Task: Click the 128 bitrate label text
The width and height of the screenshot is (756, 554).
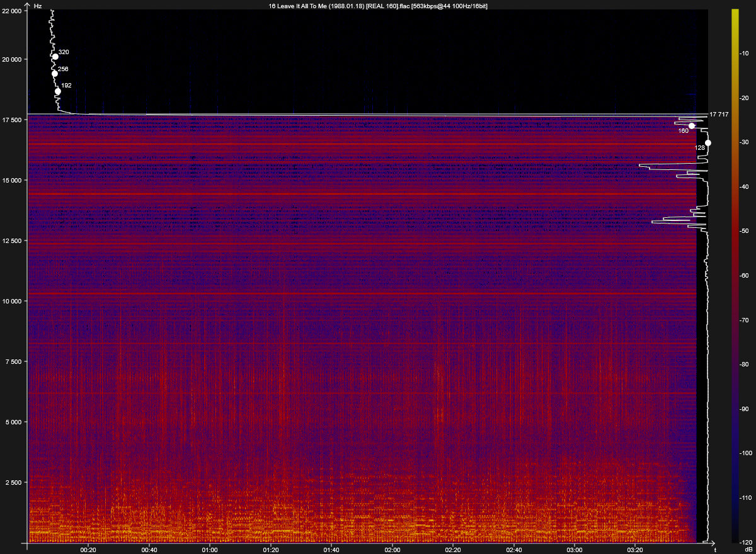Action: point(700,148)
